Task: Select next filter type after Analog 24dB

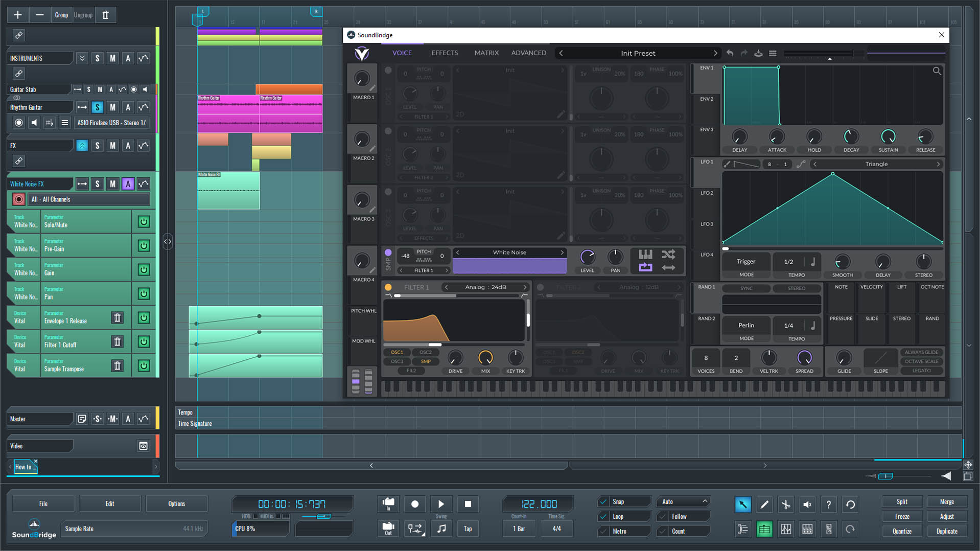Action: tap(525, 287)
